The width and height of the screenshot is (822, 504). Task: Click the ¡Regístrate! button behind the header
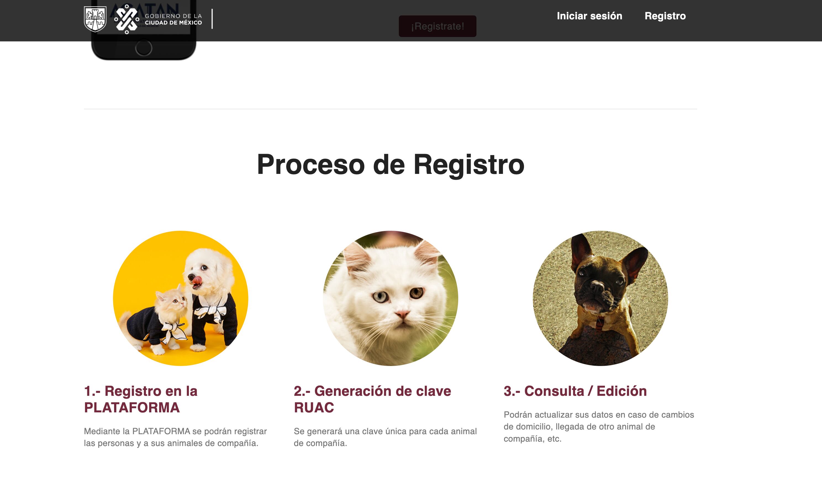click(437, 26)
